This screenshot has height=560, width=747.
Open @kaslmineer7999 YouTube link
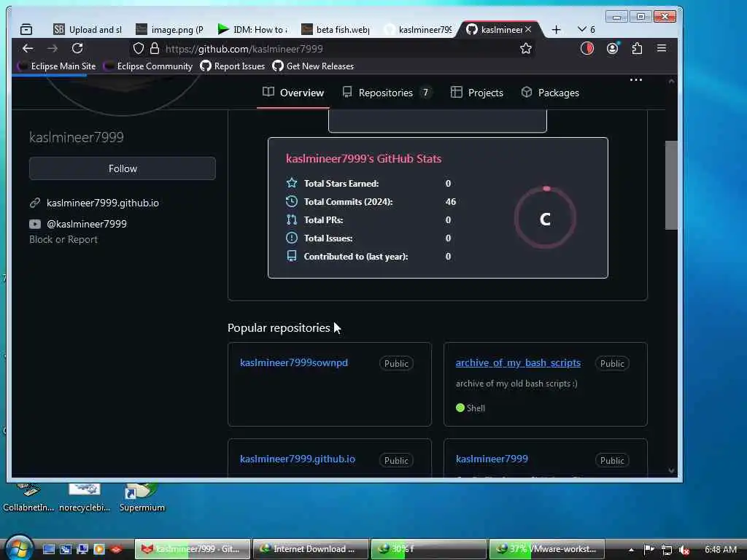click(87, 224)
